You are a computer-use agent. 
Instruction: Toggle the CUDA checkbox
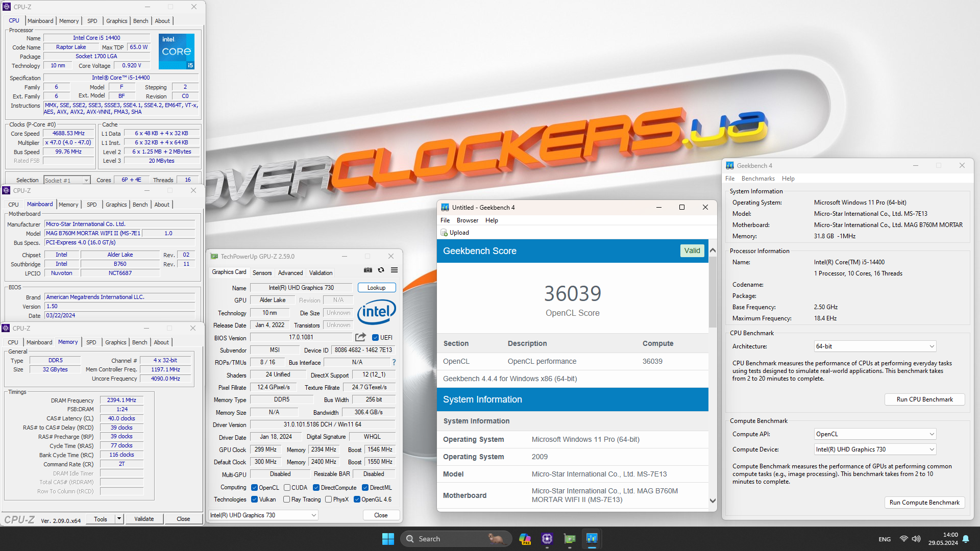(x=287, y=488)
